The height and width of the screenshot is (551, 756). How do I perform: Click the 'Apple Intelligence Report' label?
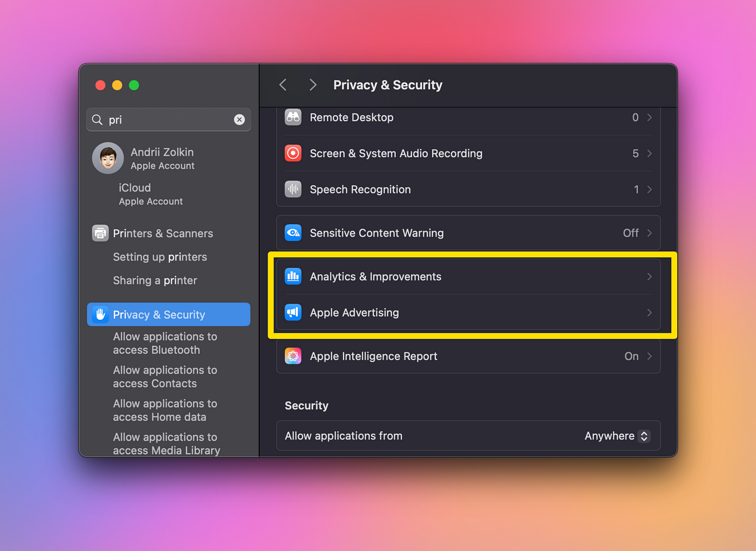tap(373, 356)
